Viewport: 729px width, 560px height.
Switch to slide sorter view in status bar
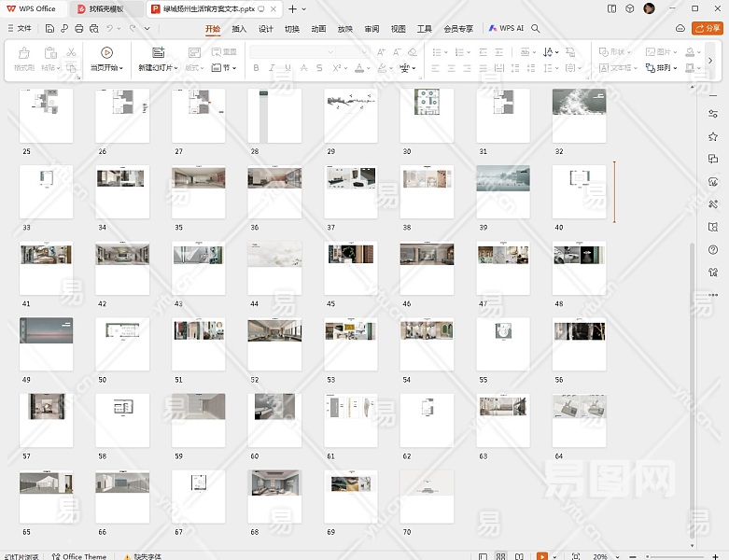coord(501,556)
